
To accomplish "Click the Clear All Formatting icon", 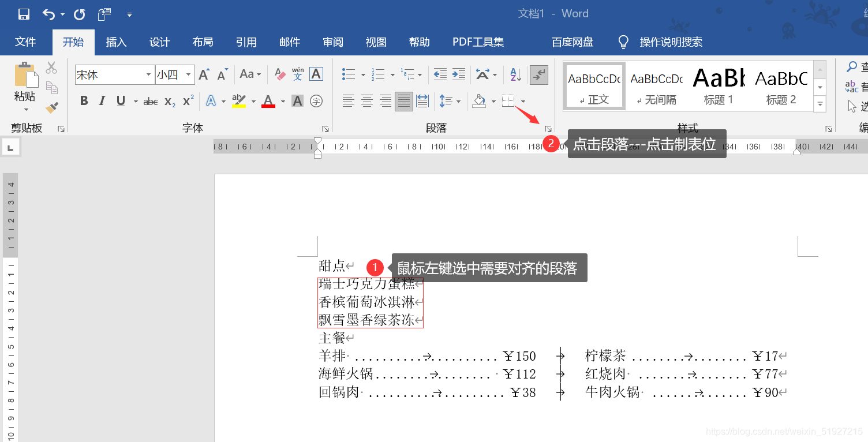I will (279, 74).
